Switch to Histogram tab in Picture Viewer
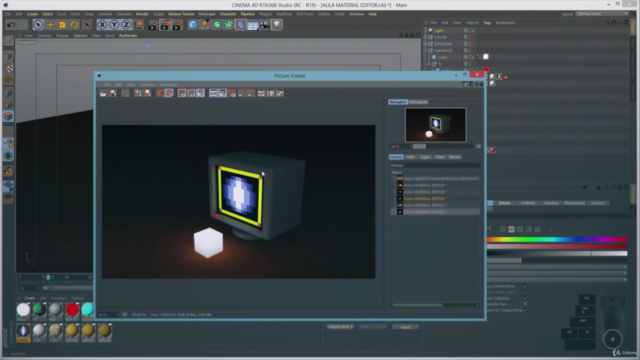The width and height of the screenshot is (640, 360). click(418, 102)
